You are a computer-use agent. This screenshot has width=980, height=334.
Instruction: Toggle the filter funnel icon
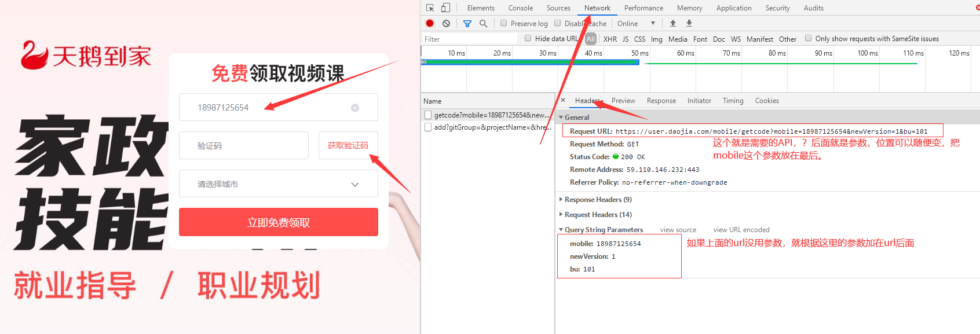[467, 23]
